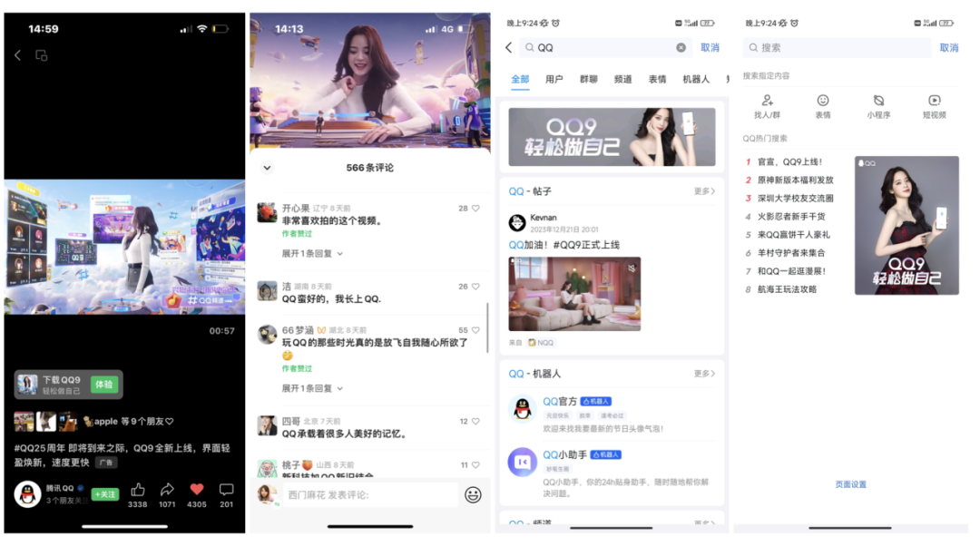This screenshot has width=980, height=546.
Task: Open hot search 羊村守护者来集合
Action: pyautogui.click(x=791, y=252)
